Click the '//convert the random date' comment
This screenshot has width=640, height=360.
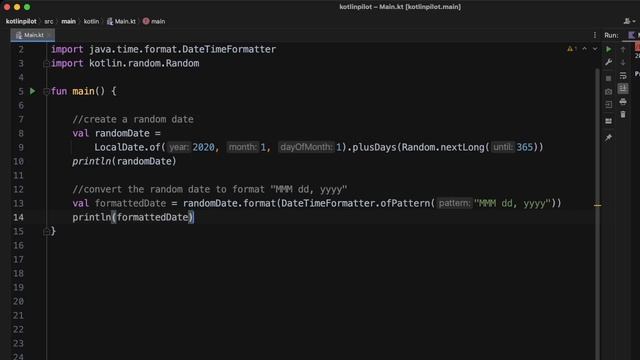tap(210, 189)
